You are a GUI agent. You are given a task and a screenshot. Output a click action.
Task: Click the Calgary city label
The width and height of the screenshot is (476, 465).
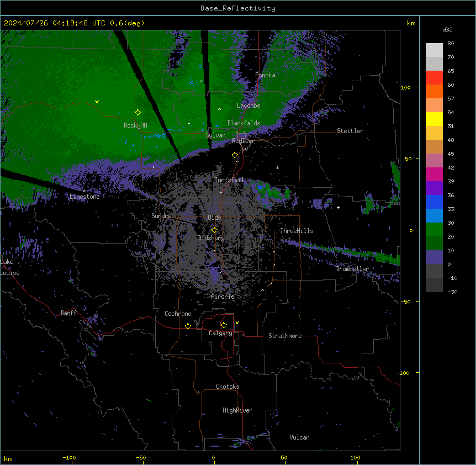pos(221,333)
